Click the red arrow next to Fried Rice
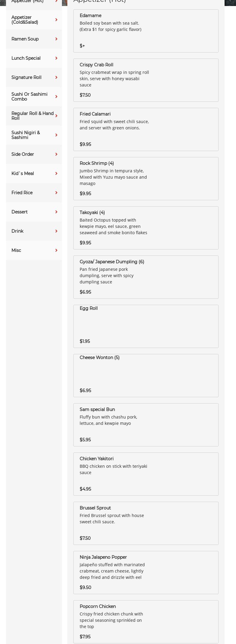 coord(56,193)
